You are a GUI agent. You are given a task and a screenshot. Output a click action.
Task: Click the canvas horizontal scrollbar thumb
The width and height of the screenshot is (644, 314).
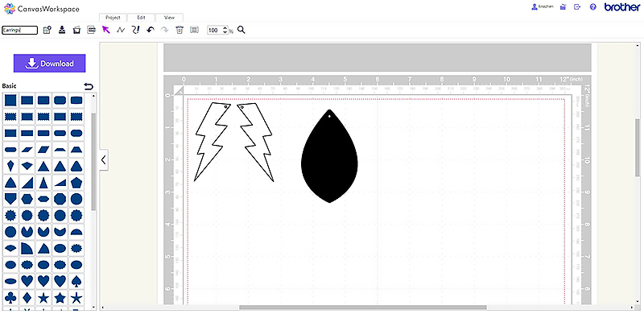pyautogui.click(x=363, y=308)
